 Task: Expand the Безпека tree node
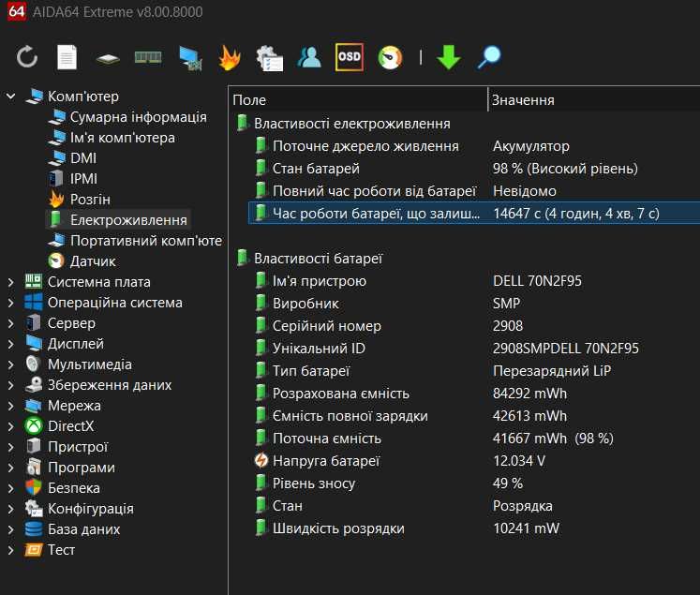click(11, 488)
